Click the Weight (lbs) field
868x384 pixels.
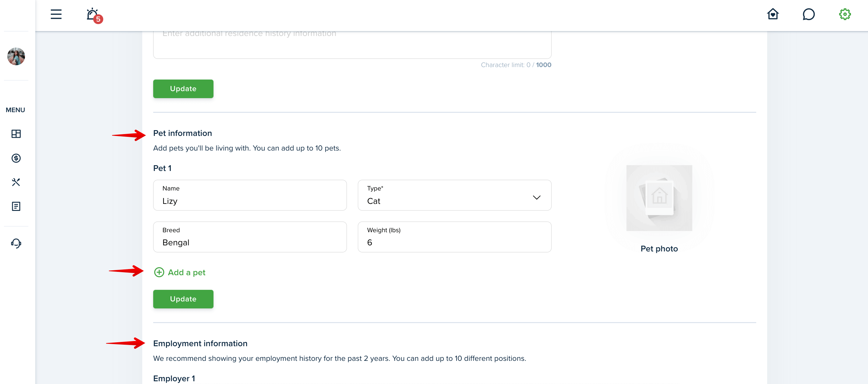[x=454, y=237]
